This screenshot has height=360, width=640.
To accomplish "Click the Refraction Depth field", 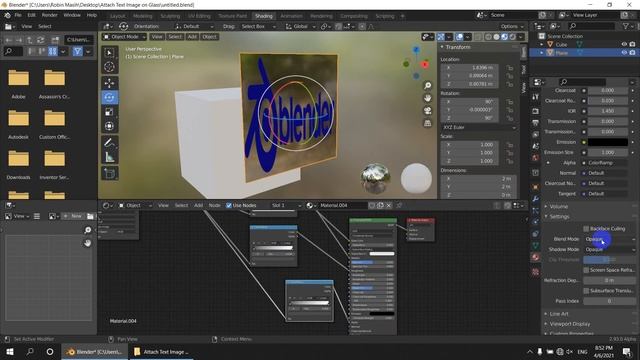I will (x=610, y=280).
